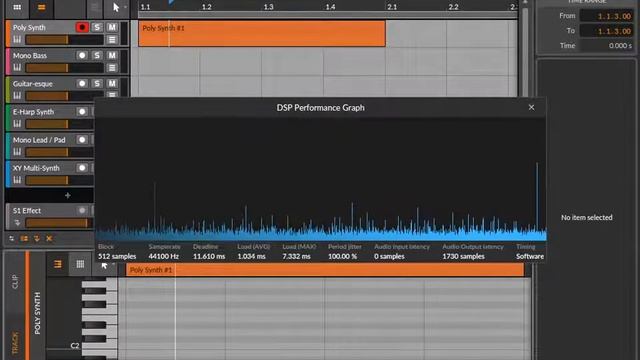Open the TRACK tab in the editor panel
The height and width of the screenshot is (360, 640).
pyautogui.click(x=16, y=343)
